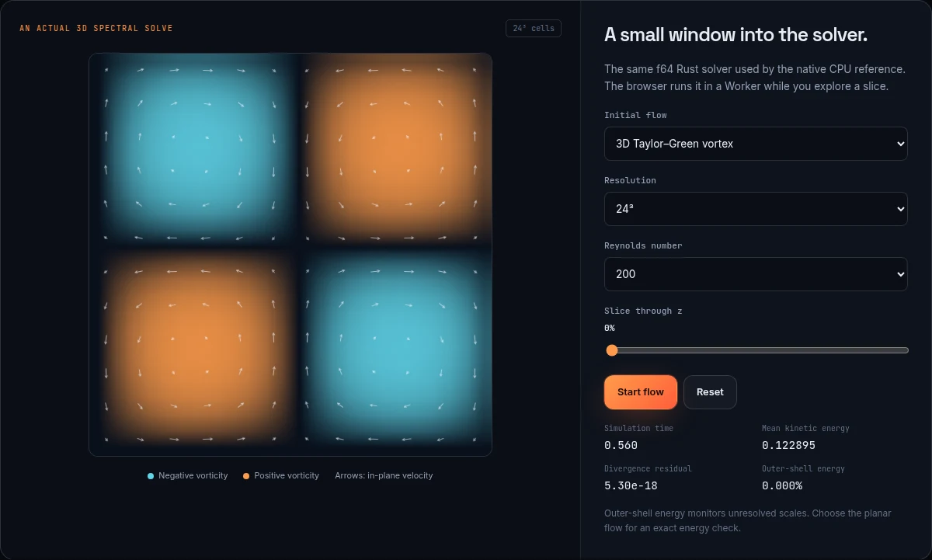Click the Mean kinetic energy value 0.122895
The height and width of the screenshot is (560, 932).
(x=788, y=445)
